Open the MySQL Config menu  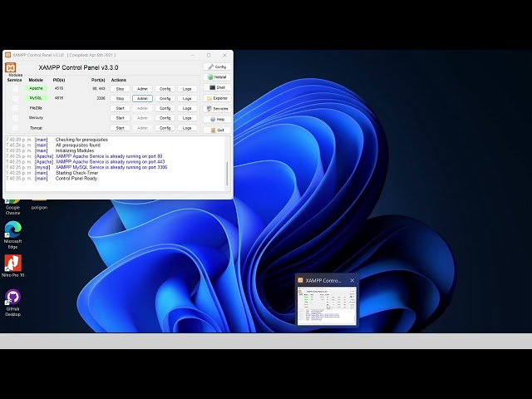(165, 98)
